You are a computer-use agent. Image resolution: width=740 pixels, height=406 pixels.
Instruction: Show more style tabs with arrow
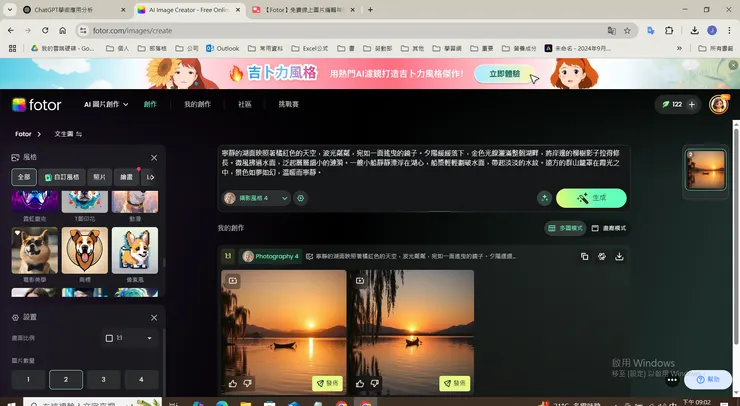coord(150,178)
